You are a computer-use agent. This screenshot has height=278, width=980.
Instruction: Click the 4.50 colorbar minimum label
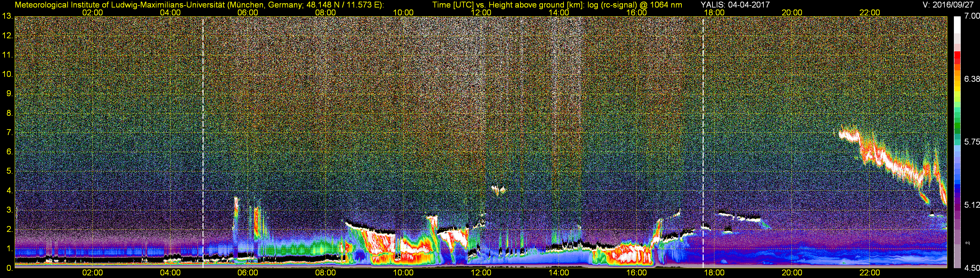(972, 268)
